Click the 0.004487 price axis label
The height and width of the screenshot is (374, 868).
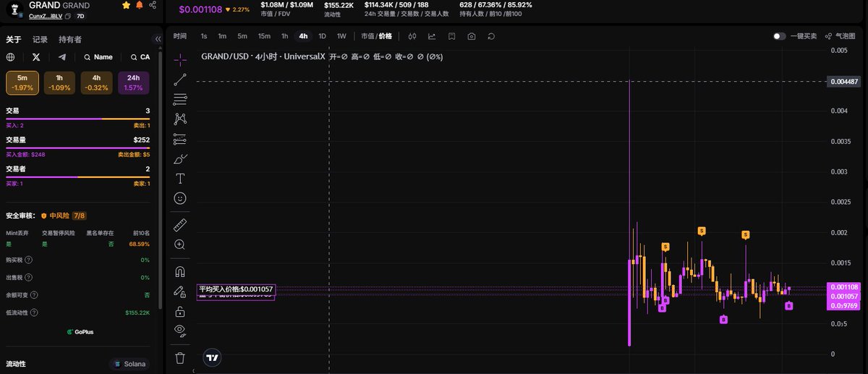[843, 81]
